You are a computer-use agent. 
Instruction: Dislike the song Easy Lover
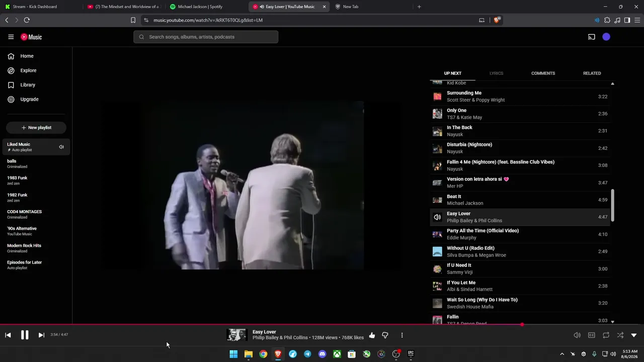[x=385, y=335]
